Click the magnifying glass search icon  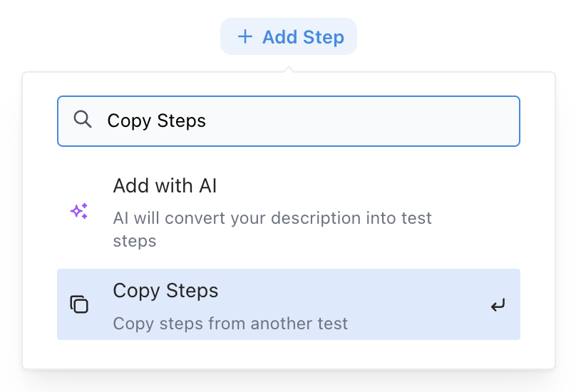click(83, 120)
